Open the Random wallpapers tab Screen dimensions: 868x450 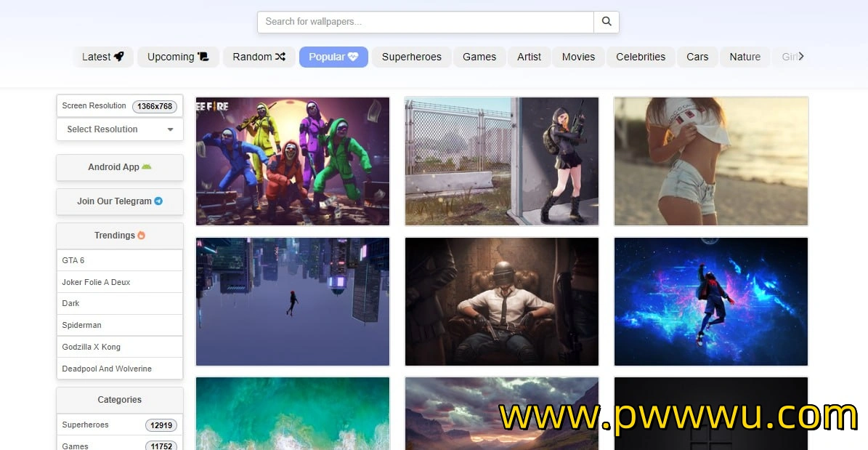[259, 57]
